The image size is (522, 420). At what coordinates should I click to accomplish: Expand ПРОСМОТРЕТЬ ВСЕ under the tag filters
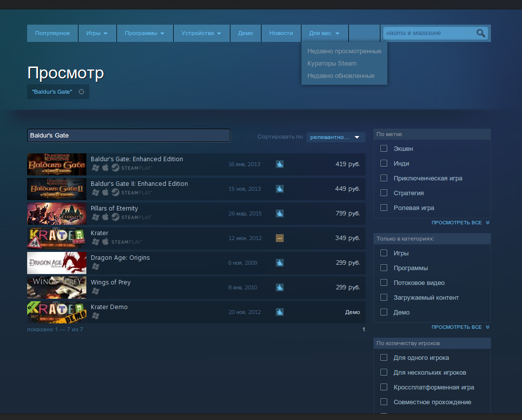click(460, 222)
